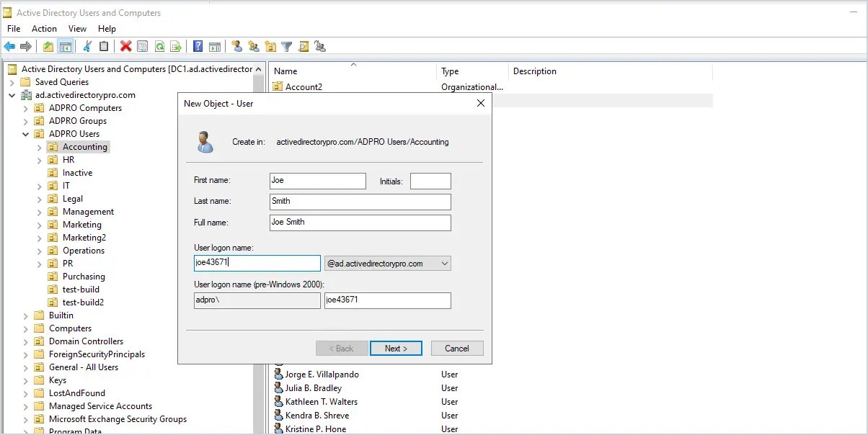Click the Next button in the New Object dialog
The image size is (868, 435).
tap(396, 348)
